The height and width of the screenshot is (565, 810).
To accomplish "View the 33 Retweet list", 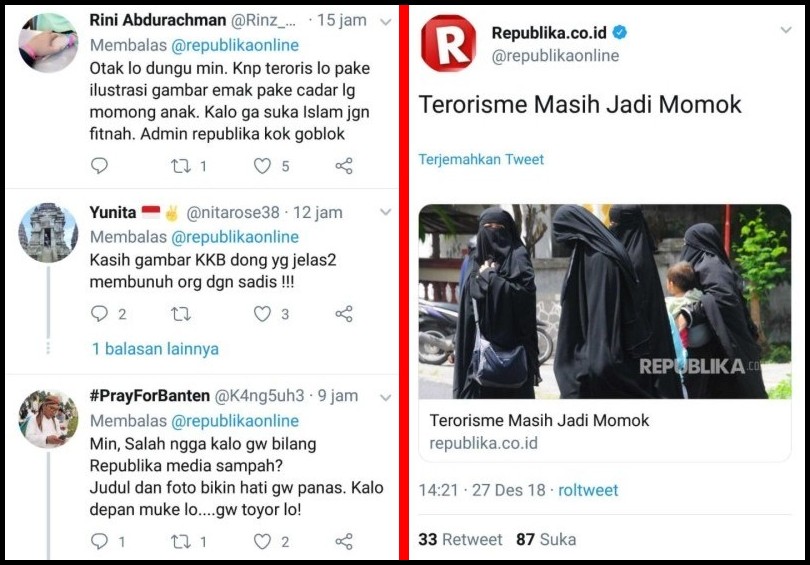I will point(460,539).
